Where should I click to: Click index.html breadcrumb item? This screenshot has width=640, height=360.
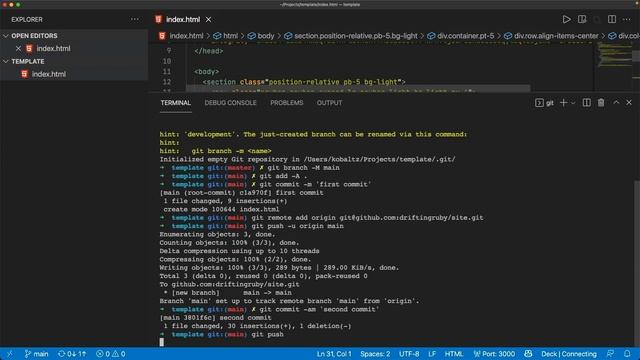point(186,36)
